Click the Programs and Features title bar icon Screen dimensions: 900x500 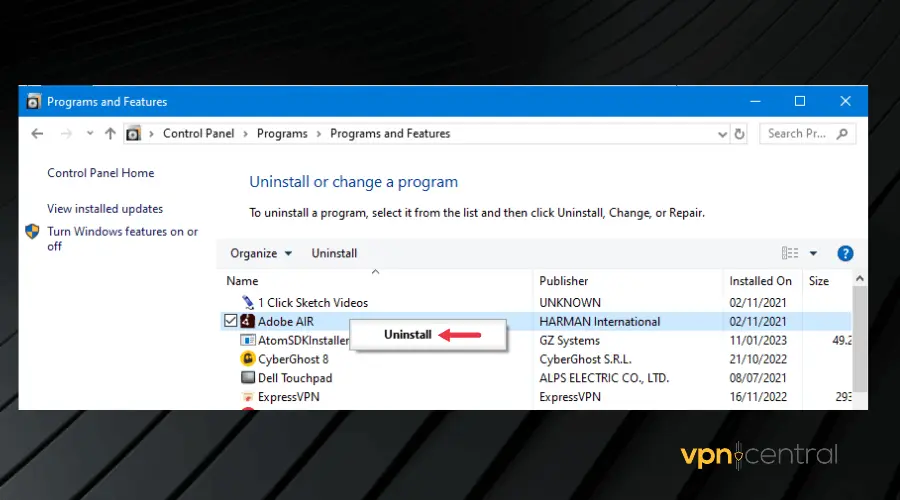point(34,102)
